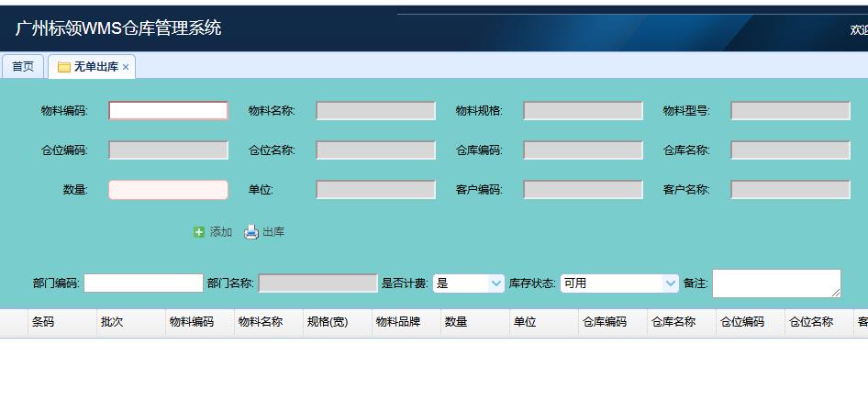Click the green plus 添加 icon
This screenshot has width=868, height=400.
pyautogui.click(x=199, y=232)
